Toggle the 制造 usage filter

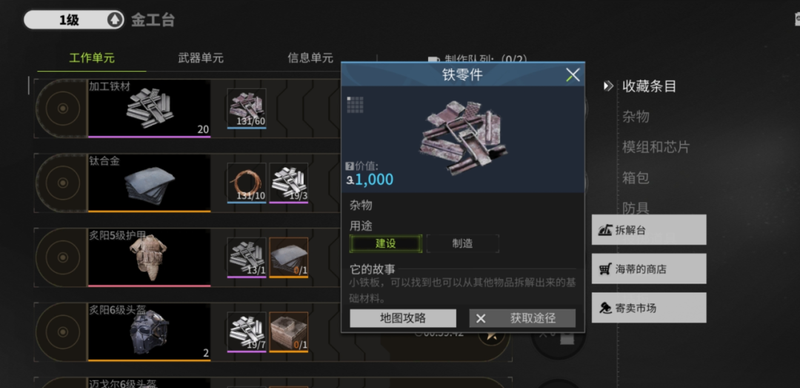[x=463, y=244]
